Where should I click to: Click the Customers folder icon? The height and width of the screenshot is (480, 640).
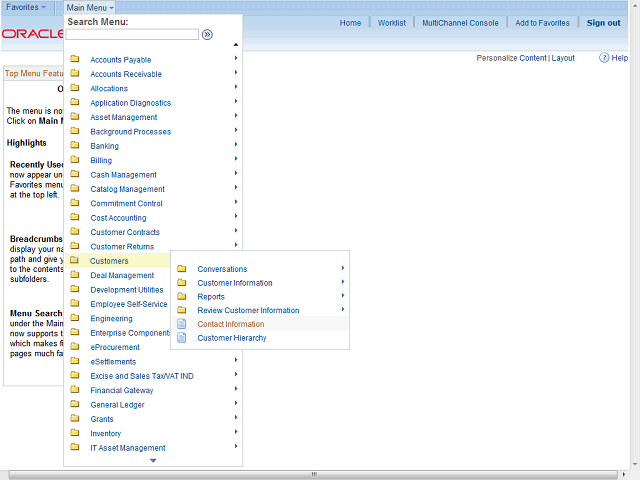74,260
